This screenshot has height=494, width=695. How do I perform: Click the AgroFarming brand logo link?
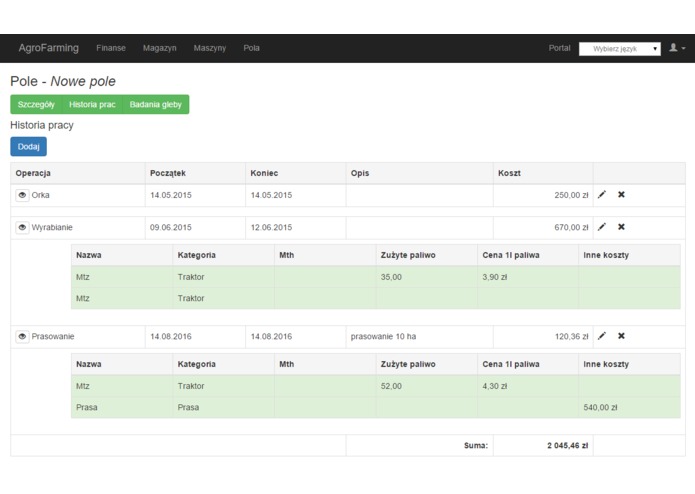[x=49, y=48]
